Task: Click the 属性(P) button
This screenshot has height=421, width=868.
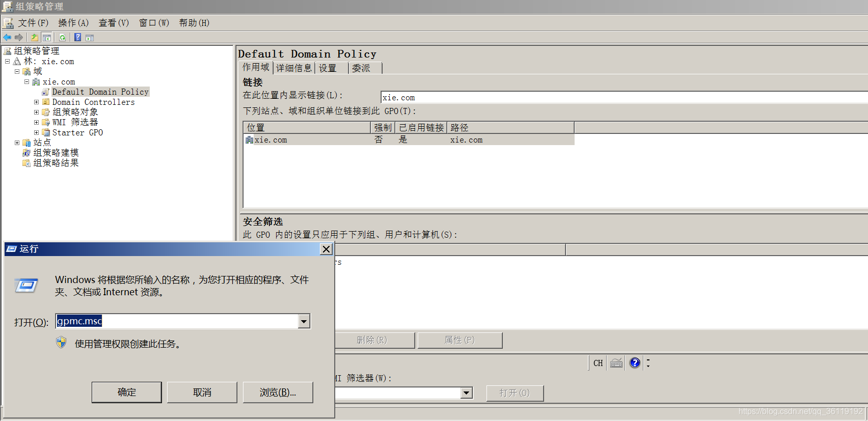Action: 460,340
